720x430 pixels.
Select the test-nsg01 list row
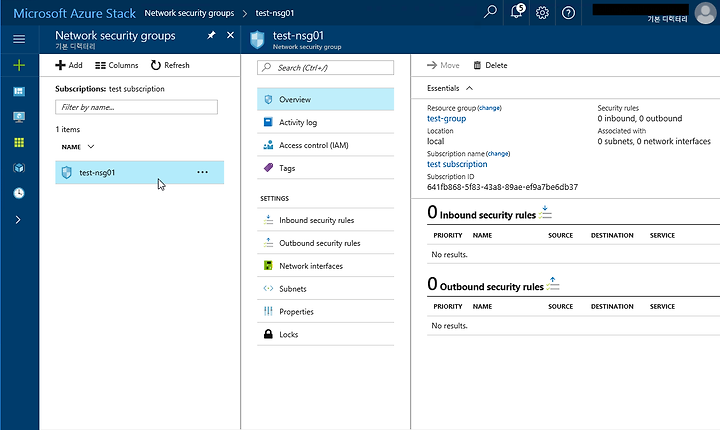point(140,172)
